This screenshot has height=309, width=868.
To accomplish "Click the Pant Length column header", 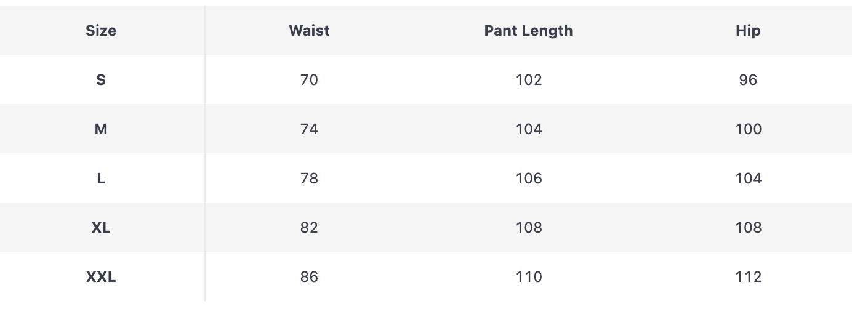I will coord(528,31).
